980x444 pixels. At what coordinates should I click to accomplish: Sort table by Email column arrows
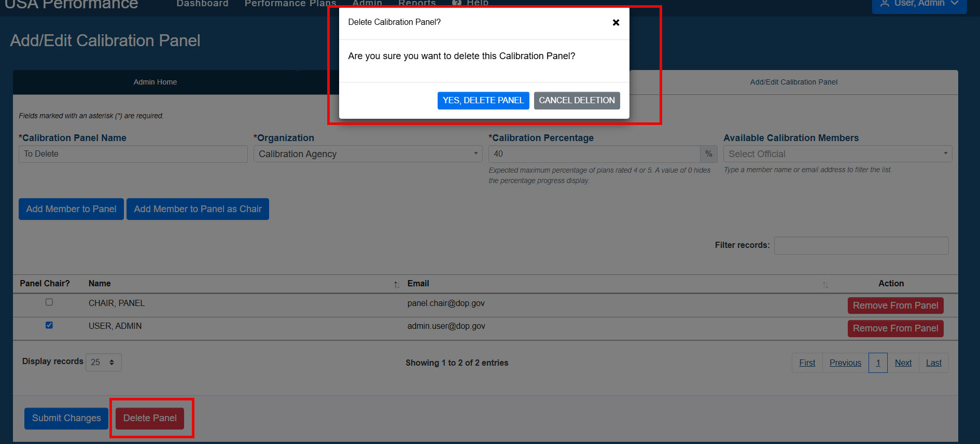825,284
